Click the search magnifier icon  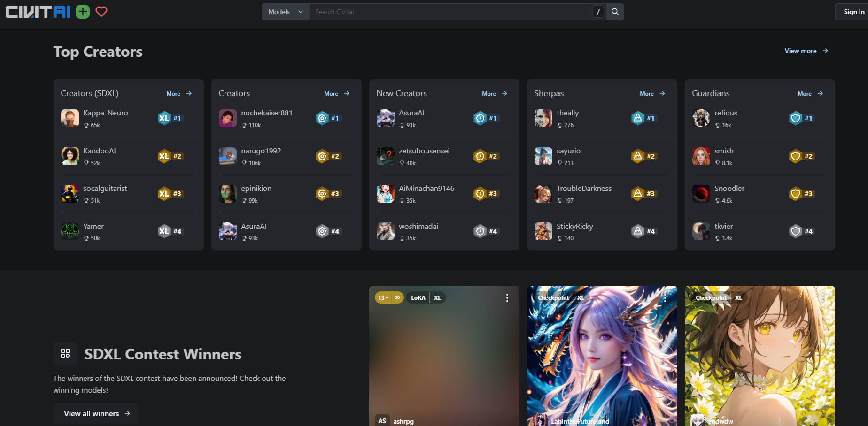pyautogui.click(x=615, y=12)
